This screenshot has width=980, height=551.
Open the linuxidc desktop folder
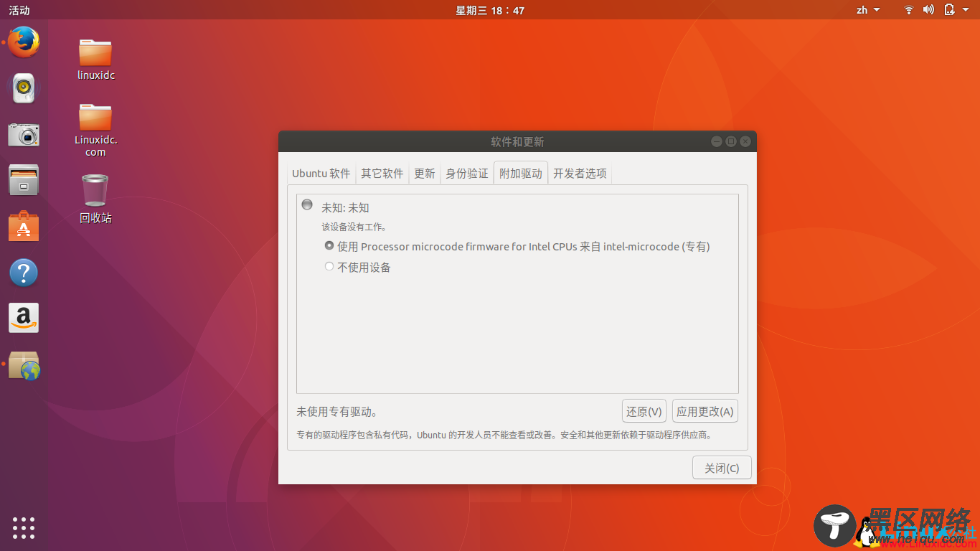point(95,60)
